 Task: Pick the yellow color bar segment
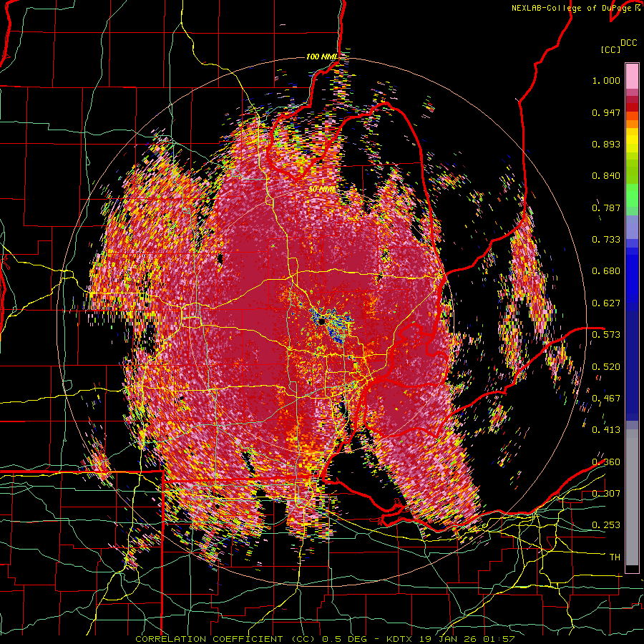click(x=632, y=141)
